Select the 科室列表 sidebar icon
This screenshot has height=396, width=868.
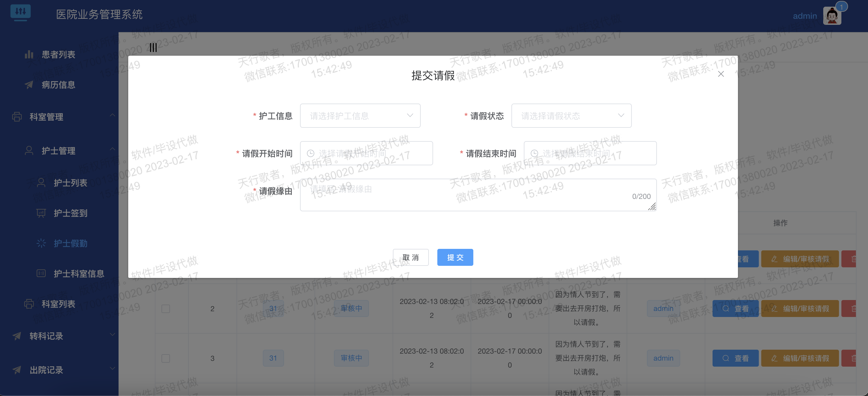click(29, 304)
